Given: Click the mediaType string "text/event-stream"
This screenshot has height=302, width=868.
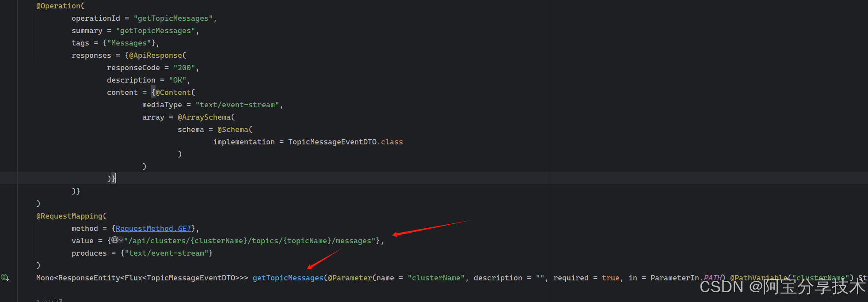Looking at the screenshot, I should [x=237, y=105].
